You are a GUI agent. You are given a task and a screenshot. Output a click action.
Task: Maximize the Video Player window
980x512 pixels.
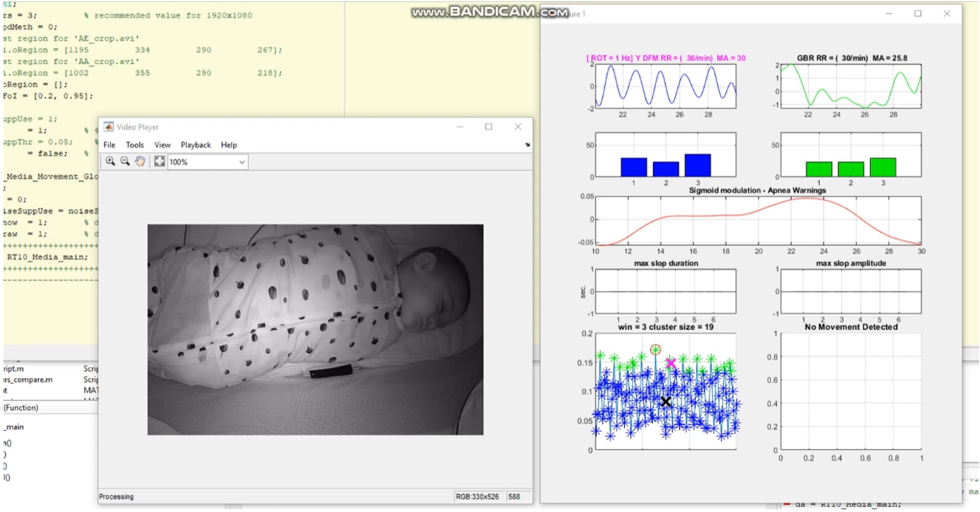point(488,127)
